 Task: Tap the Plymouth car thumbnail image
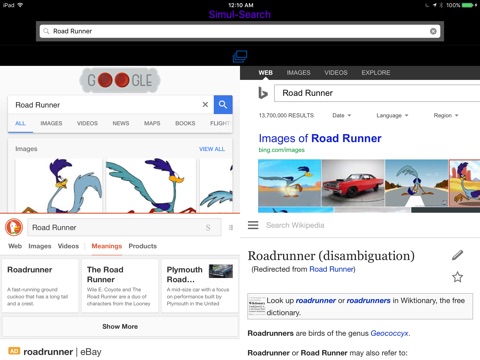point(221,271)
